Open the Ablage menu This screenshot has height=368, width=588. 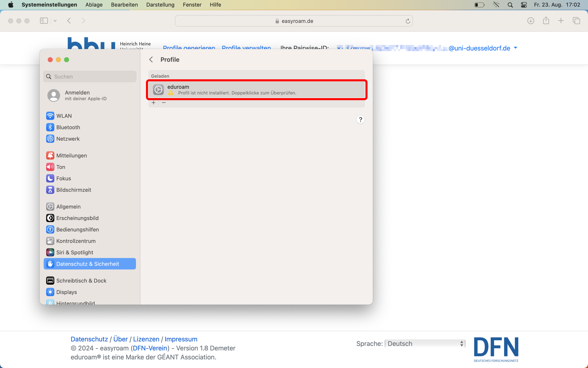tap(94, 5)
